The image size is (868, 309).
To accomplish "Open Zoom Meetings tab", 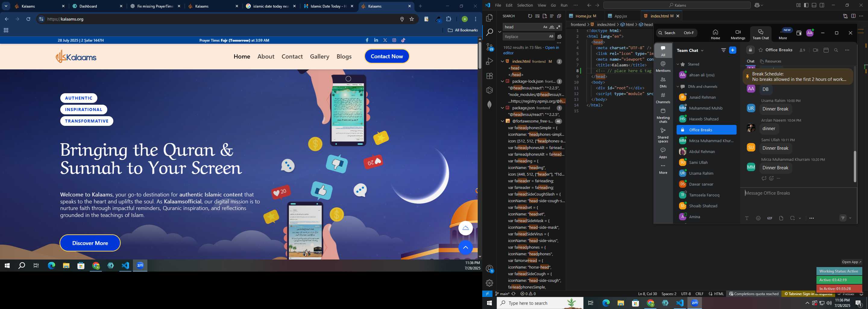I will (738, 34).
